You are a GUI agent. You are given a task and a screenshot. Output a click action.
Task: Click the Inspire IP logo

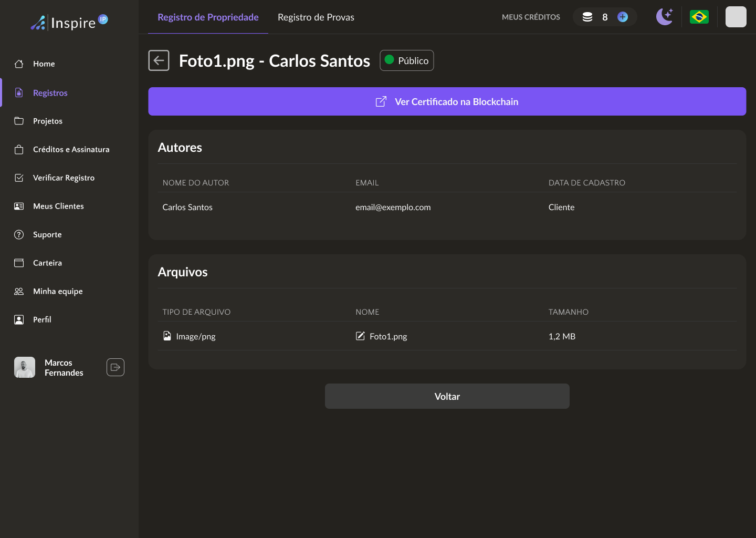click(x=69, y=22)
